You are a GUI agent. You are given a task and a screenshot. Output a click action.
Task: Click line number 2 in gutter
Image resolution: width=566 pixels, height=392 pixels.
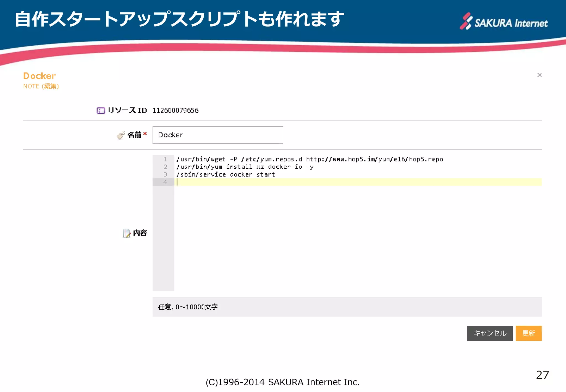point(165,167)
